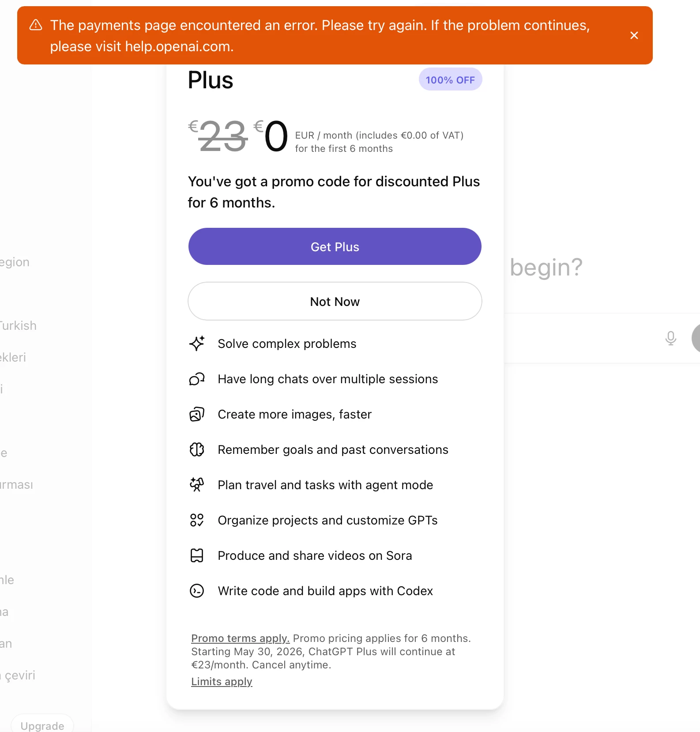The height and width of the screenshot is (732, 700).
Task: Click the agent mode travel icon
Action: click(197, 485)
